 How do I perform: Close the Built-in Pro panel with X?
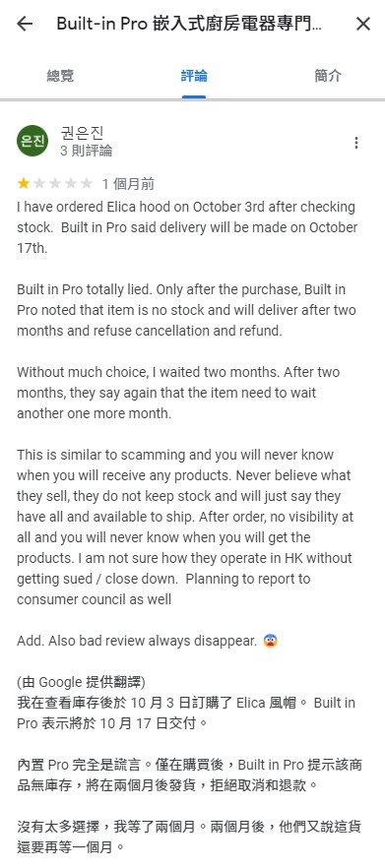(362, 24)
